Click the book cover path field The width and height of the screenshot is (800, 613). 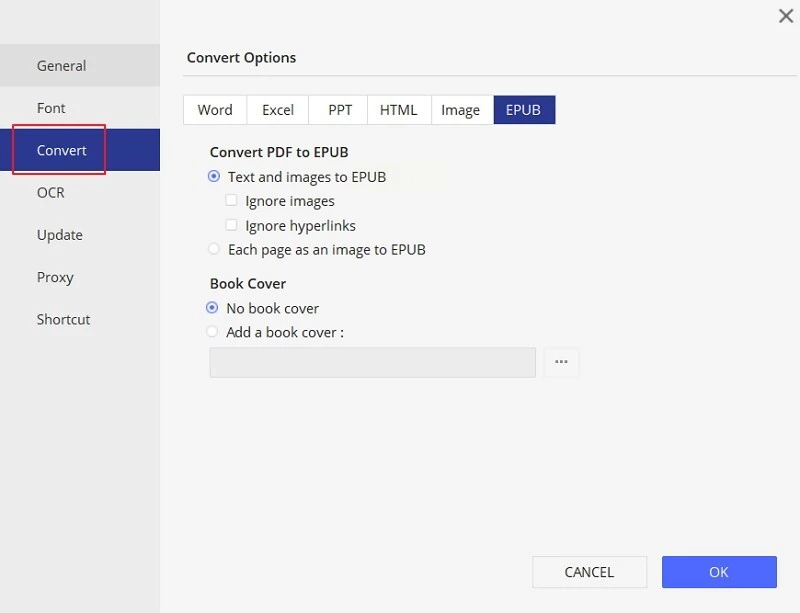tap(372, 362)
